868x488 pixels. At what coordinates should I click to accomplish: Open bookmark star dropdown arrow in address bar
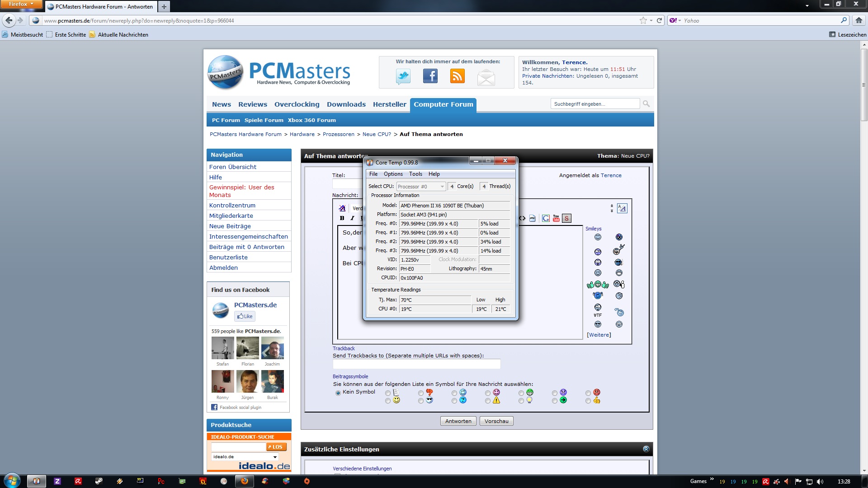(x=651, y=20)
